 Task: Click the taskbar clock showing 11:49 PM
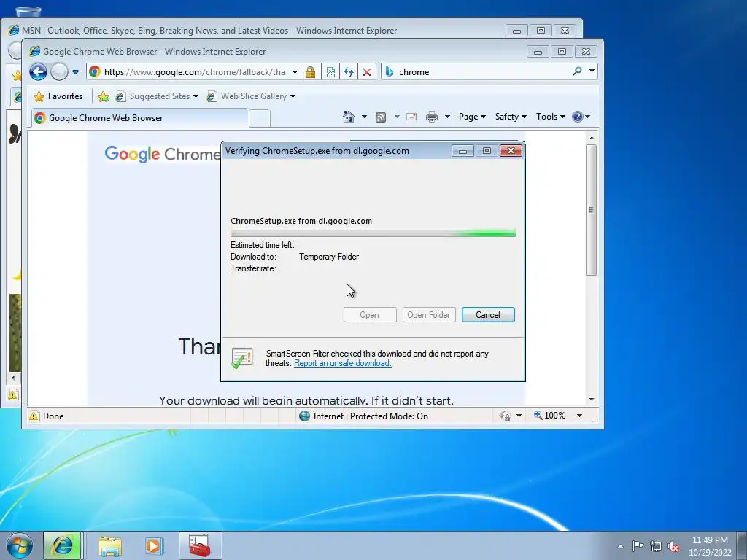click(710, 546)
